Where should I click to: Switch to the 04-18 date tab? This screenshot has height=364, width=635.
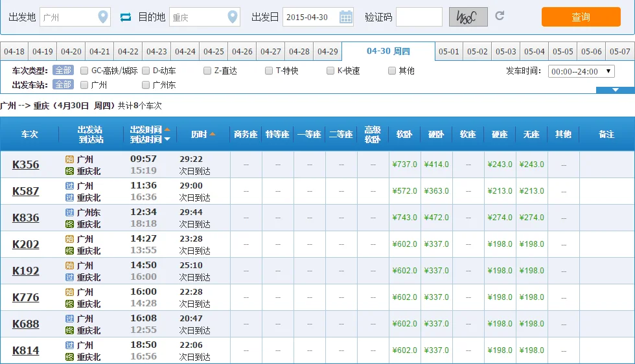click(14, 51)
